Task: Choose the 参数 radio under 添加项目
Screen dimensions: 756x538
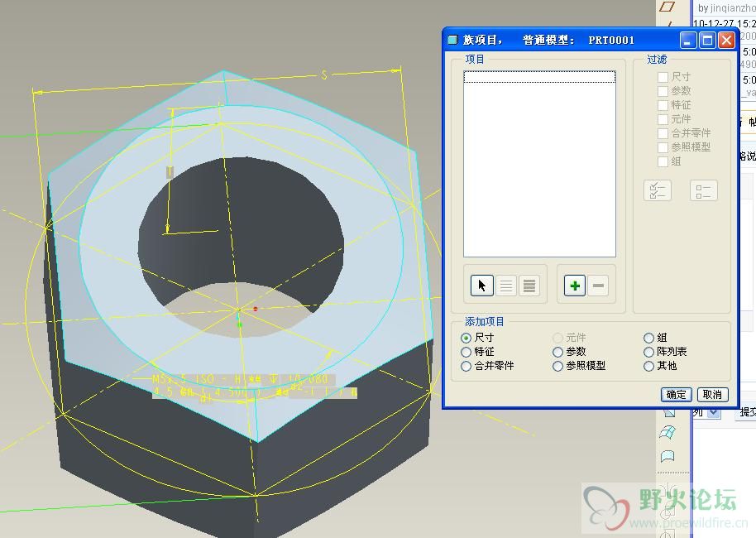Action: (557, 352)
